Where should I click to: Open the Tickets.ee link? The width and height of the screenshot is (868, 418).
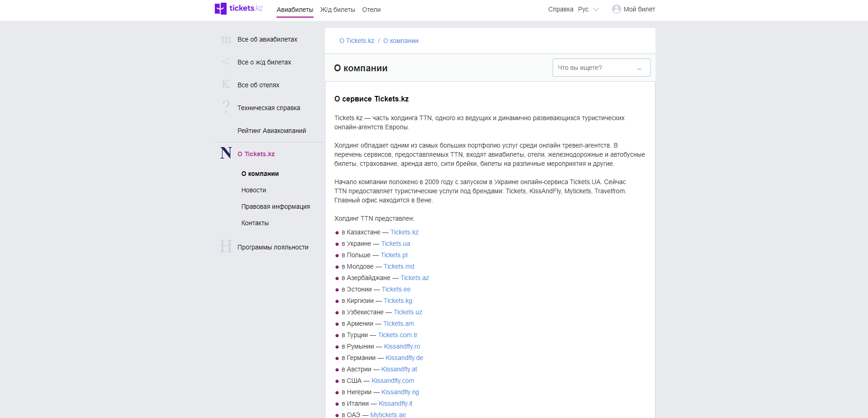tap(396, 289)
